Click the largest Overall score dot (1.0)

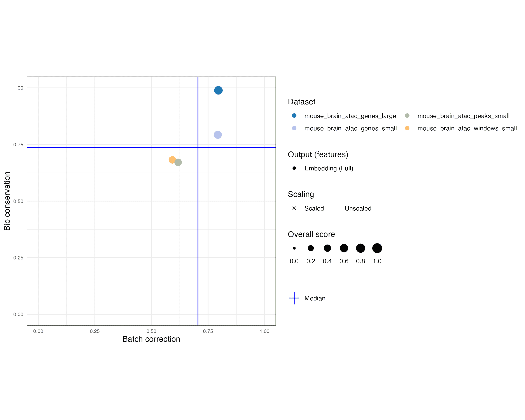click(x=377, y=248)
